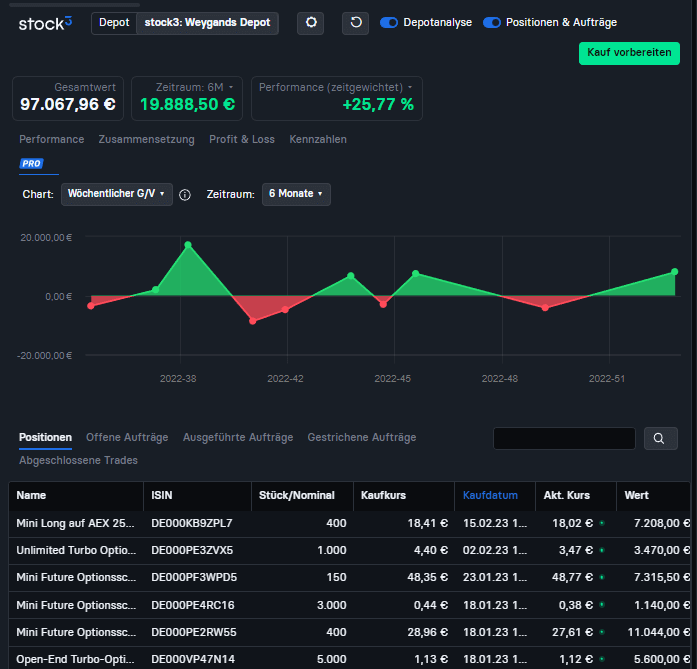Select the Gestrichene Aufträge tab
697x669 pixels.
362,437
